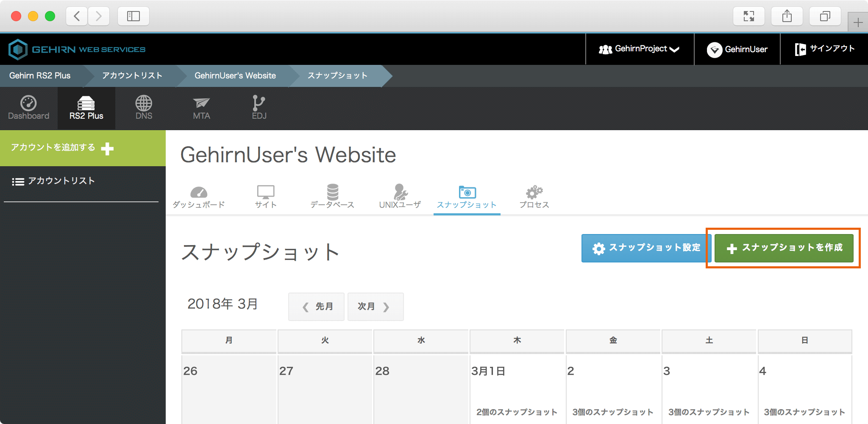
Task: Click the スナップショットを作成 button
Action: pyautogui.click(x=784, y=248)
